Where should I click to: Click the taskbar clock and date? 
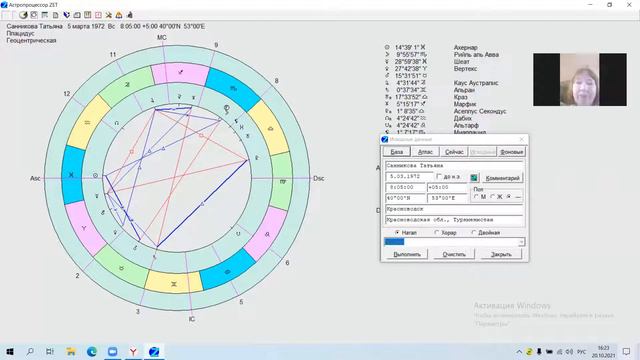(x=604, y=351)
